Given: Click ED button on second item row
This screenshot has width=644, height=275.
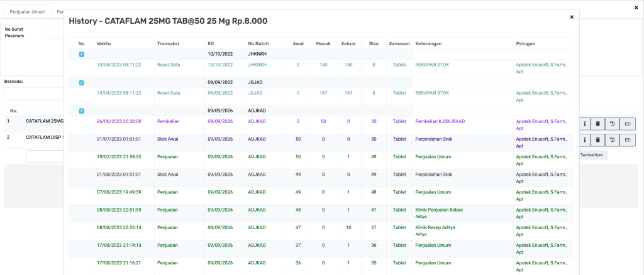Looking at the screenshot, I should tap(628, 140).
